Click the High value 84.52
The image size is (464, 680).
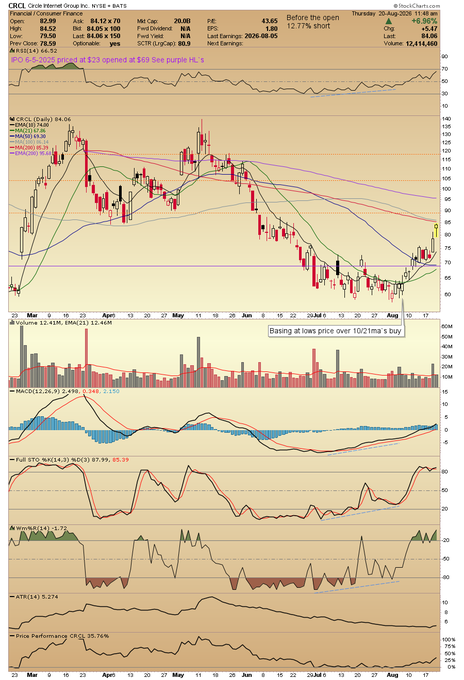pyautogui.click(x=48, y=29)
